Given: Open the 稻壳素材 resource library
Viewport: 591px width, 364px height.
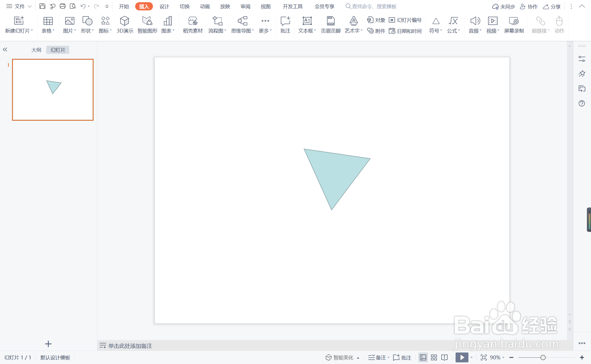Looking at the screenshot, I should pos(193,25).
